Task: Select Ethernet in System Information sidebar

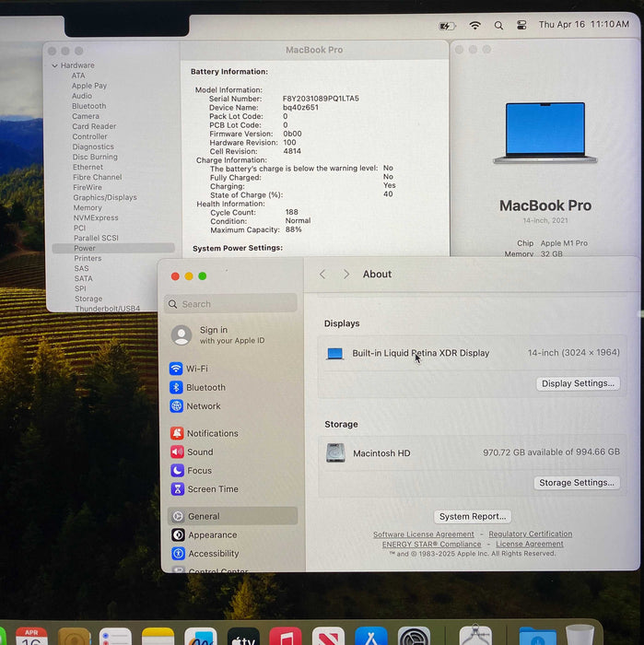Action: click(x=88, y=167)
